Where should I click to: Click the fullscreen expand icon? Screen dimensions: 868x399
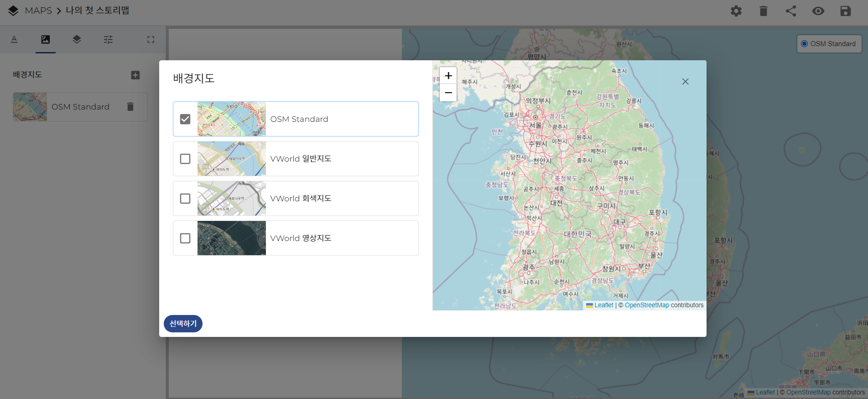pyautogui.click(x=151, y=40)
